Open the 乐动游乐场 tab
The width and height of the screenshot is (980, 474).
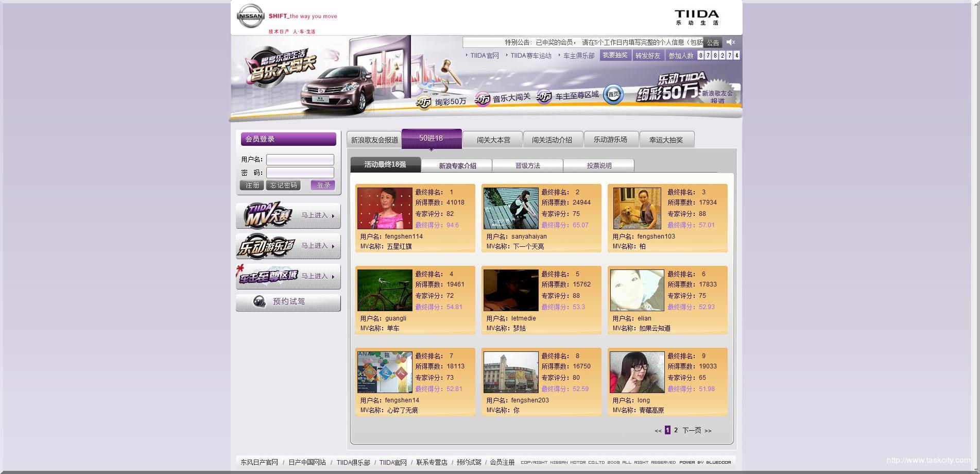(x=610, y=140)
